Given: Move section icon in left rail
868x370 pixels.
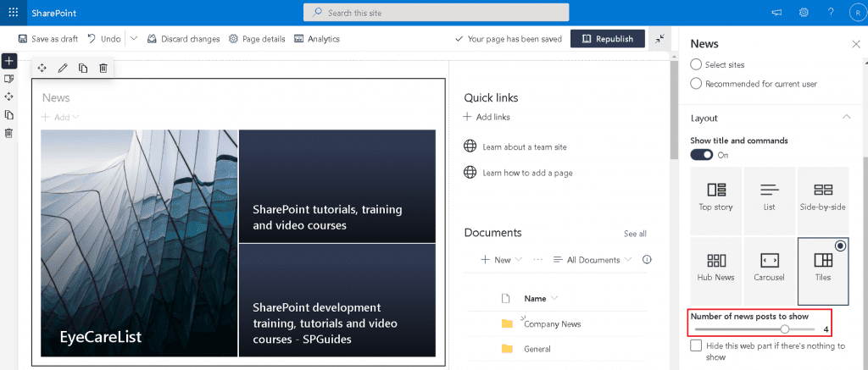Looking at the screenshot, I should point(8,97).
